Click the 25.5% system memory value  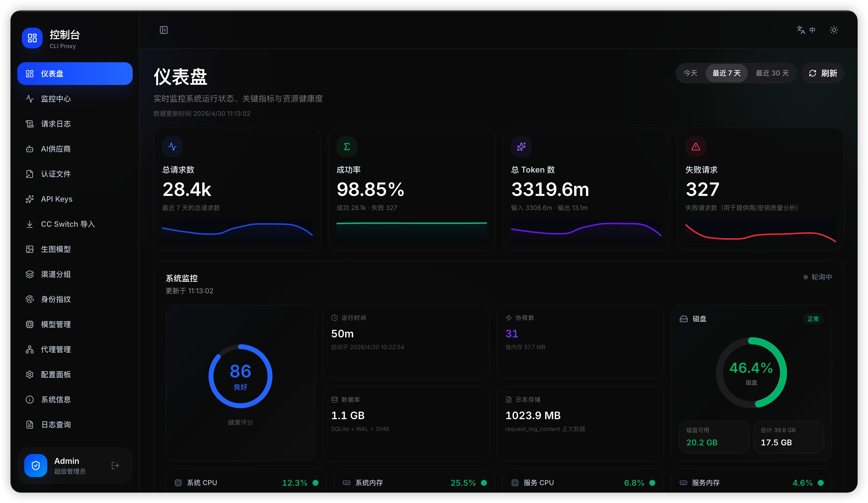point(463,483)
